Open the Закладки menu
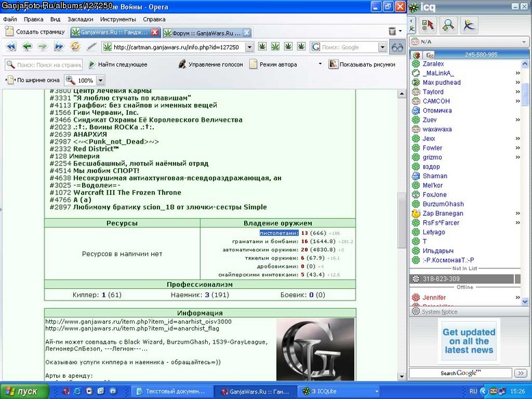532x399 pixels. pos(81,19)
